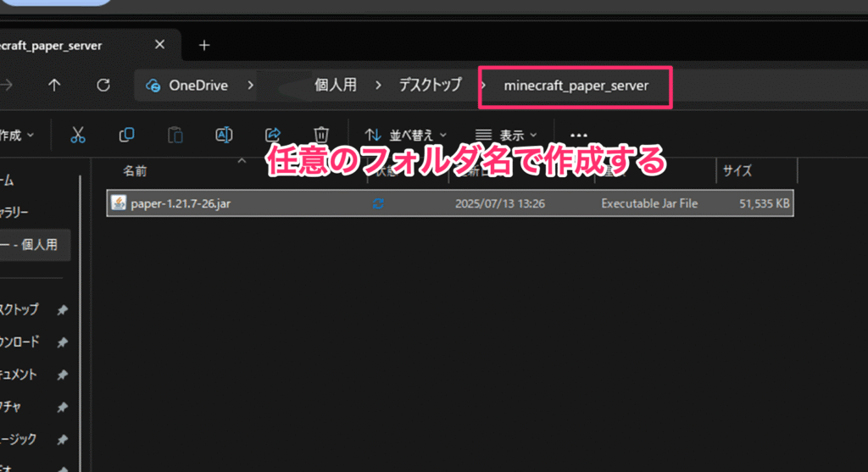This screenshot has height=472, width=868.
Task: Close the minecraft_paper_server tab
Action: [159, 44]
